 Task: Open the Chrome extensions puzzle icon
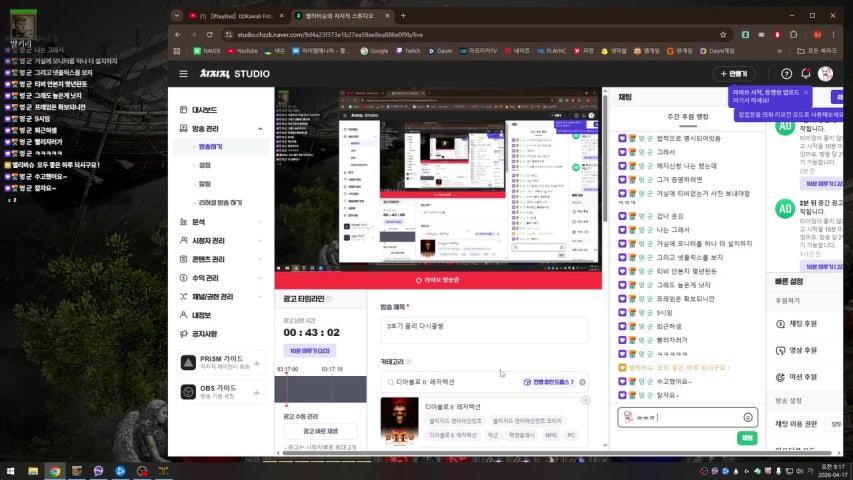[x=794, y=34]
